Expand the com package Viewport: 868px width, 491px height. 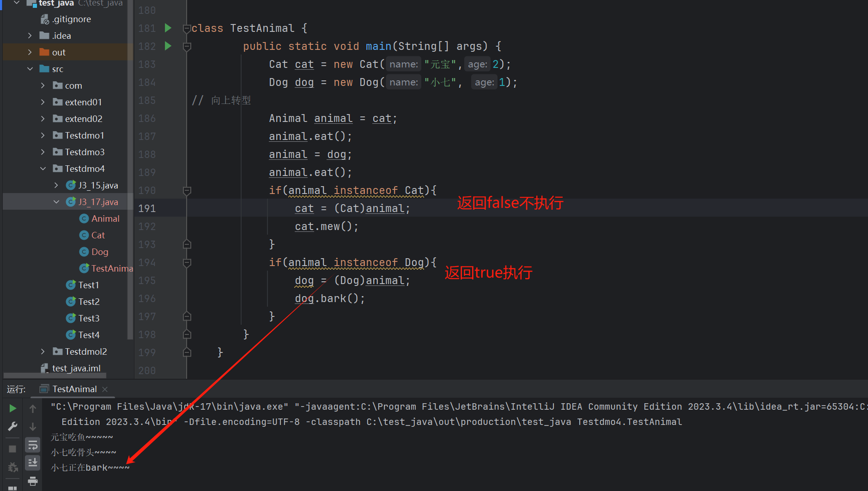tap(43, 85)
